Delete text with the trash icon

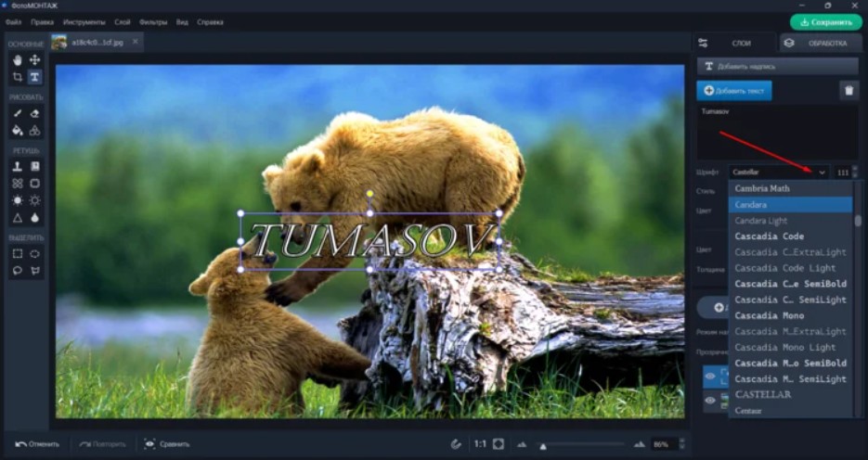click(849, 90)
